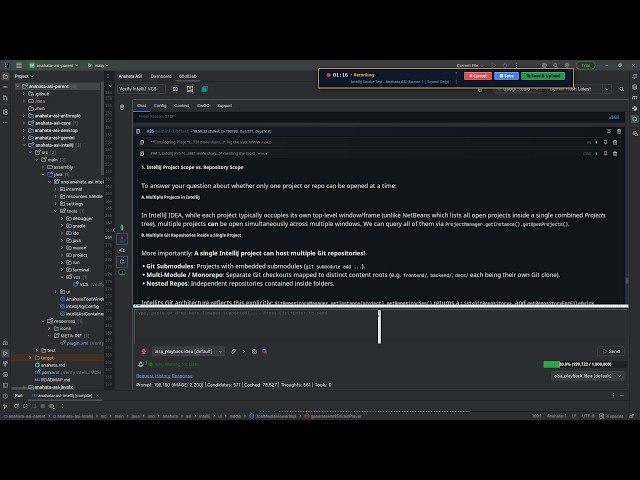The height and width of the screenshot is (480, 640).
Task: Click the blue Save recording button
Action: 506,76
